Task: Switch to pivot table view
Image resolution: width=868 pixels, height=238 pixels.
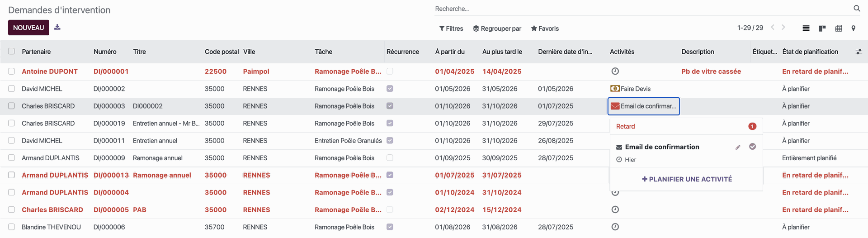Action: pyautogui.click(x=838, y=28)
